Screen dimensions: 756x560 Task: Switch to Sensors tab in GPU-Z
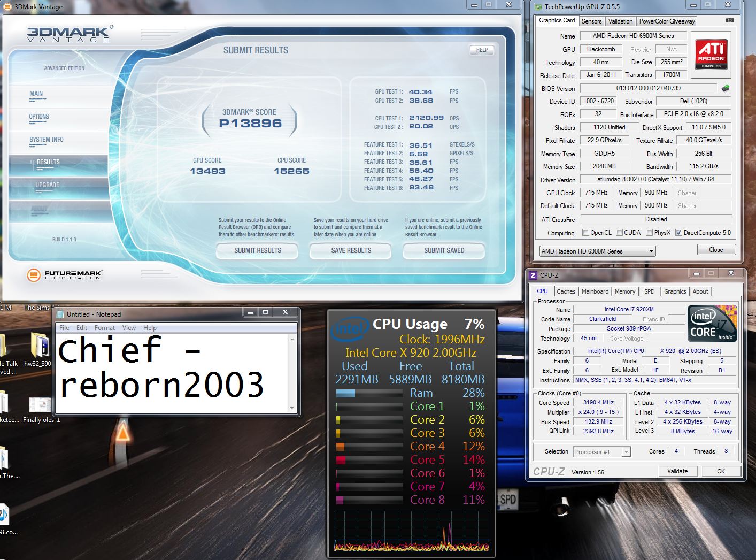591,21
